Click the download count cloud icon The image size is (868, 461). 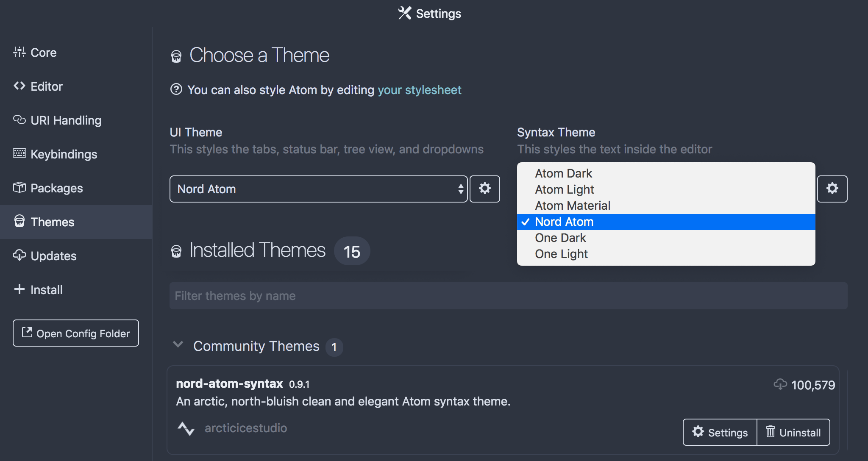[x=780, y=384]
